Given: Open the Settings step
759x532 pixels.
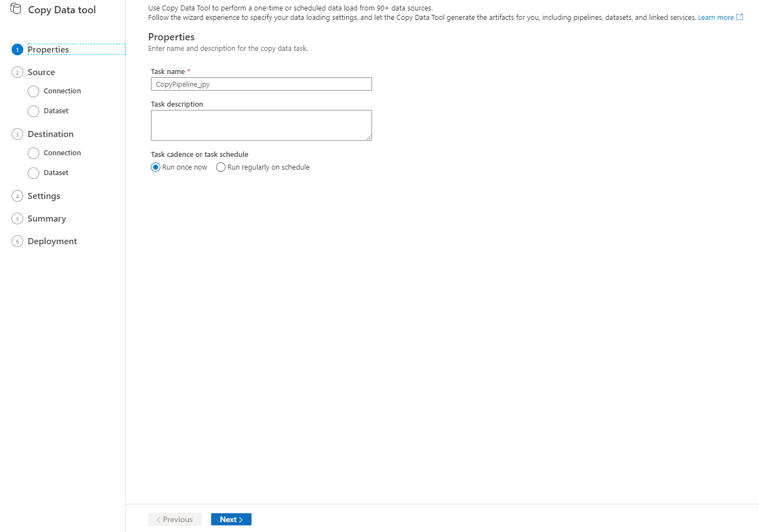Looking at the screenshot, I should pos(44,196).
